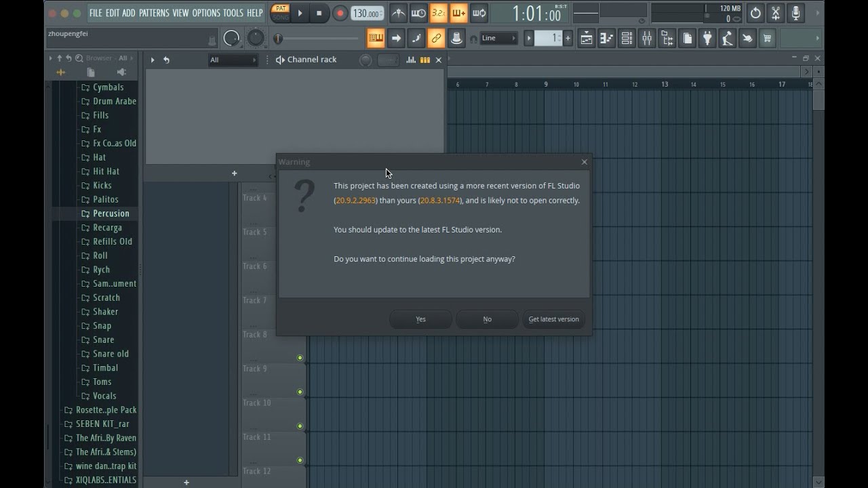Close the Warning dialog
Screen dimensions: 868x488
pyautogui.click(x=585, y=162)
